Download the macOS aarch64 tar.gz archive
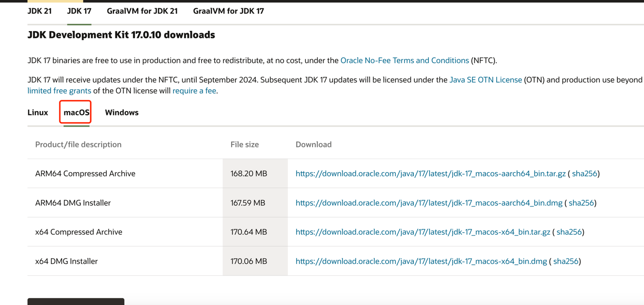This screenshot has height=305, width=644. tap(430, 174)
